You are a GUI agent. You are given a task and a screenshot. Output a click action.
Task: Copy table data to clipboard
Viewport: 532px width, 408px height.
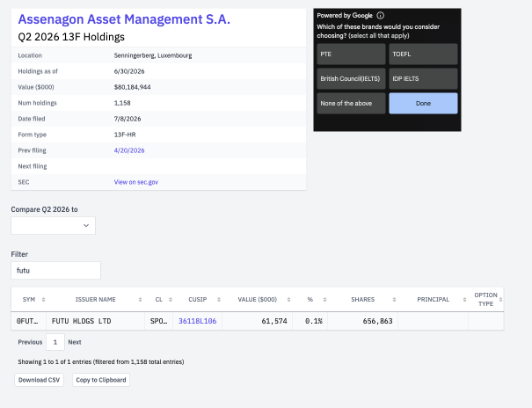point(101,380)
